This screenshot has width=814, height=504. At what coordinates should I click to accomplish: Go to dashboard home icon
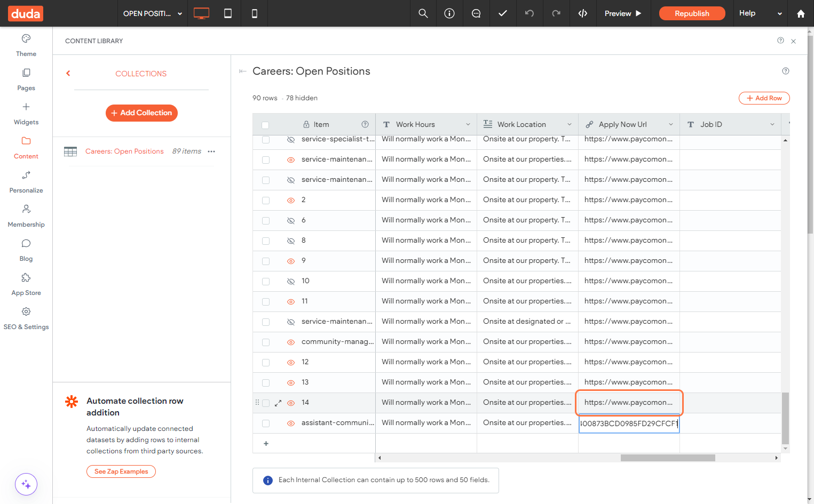[801, 13]
